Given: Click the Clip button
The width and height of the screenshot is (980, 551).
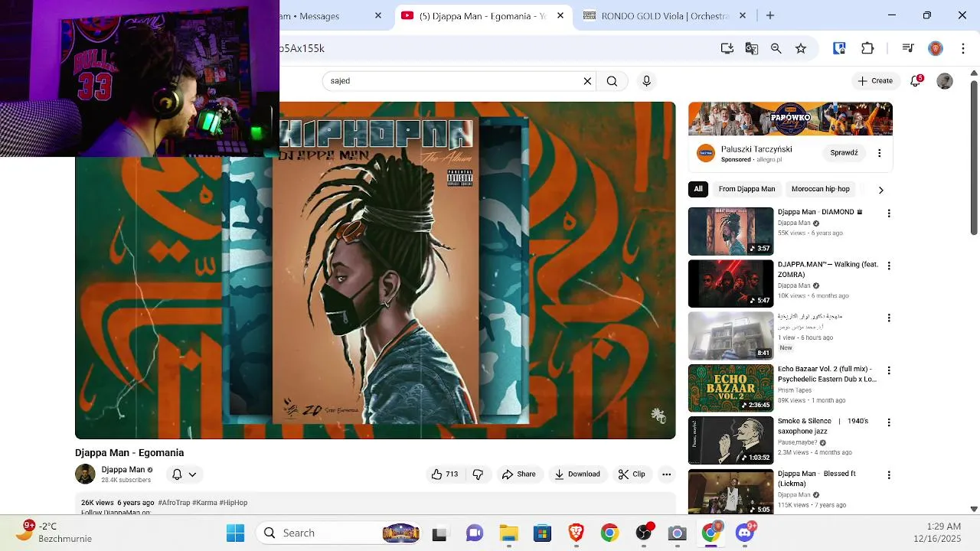Looking at the screenshot, I should click(632, 474).
